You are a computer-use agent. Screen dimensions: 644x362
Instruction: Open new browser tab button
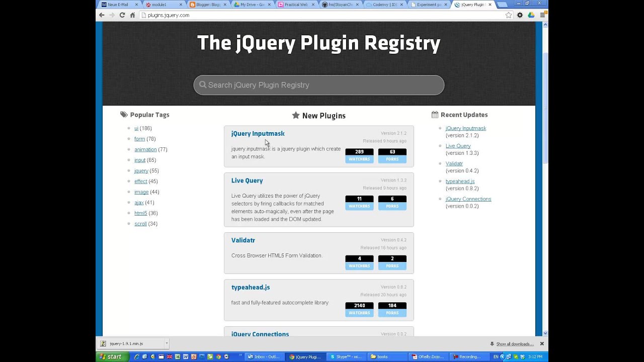502,5
